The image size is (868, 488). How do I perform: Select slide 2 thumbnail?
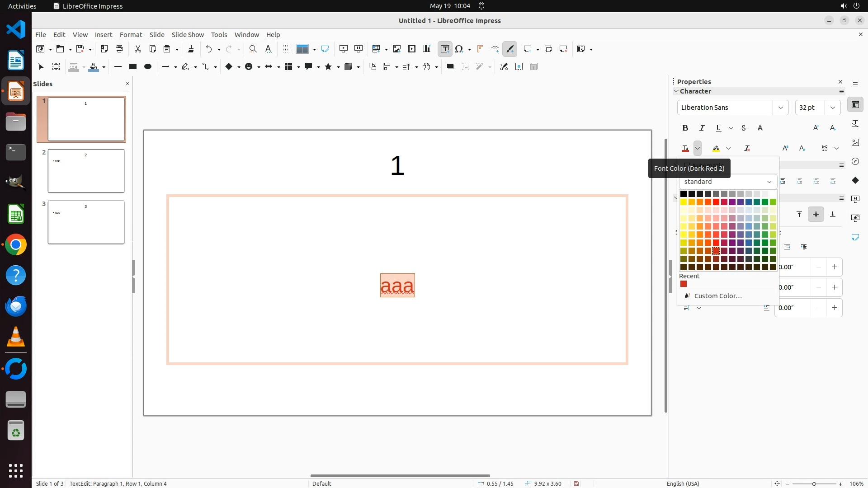86,171
